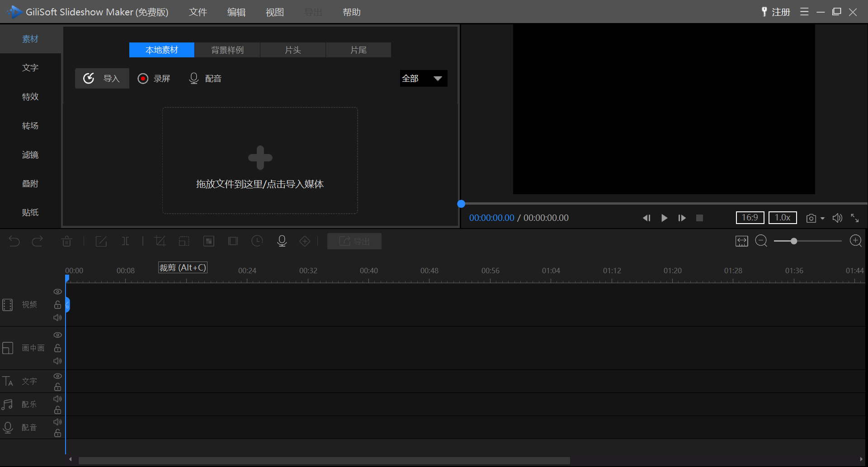The image size is (868, 467).
Task: Open the hamburger options menu icon
Action: [x=804, y=12]
